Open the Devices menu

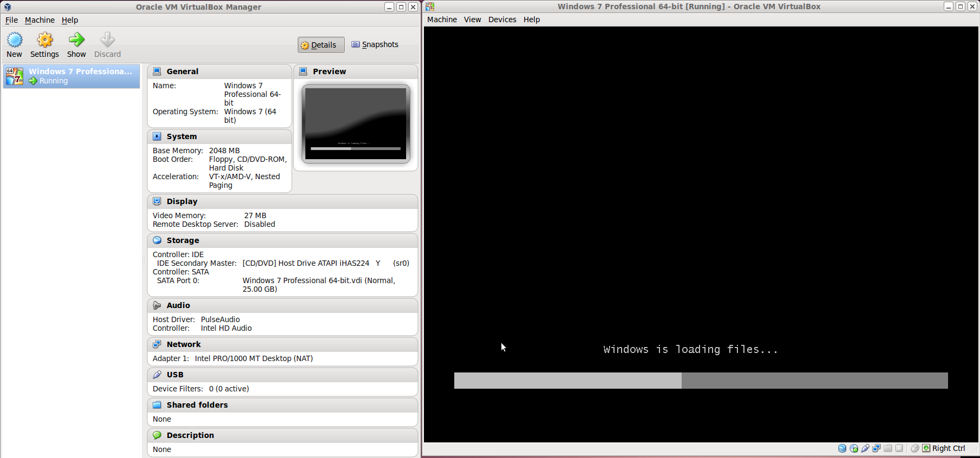(502, 19)
